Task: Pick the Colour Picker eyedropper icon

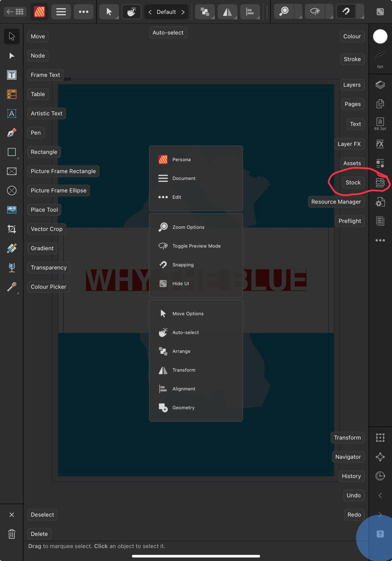Action: coord(12,287)
